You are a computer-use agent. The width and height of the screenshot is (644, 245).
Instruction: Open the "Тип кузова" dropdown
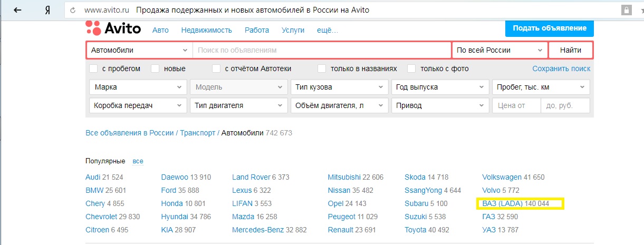tap(339, 87)
